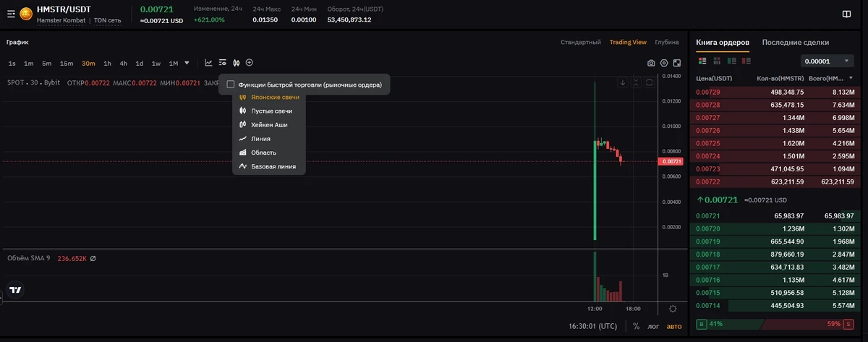868x342 pixels.
Task: Select Базовая линия chart type
Action: (x=269, y=166)
